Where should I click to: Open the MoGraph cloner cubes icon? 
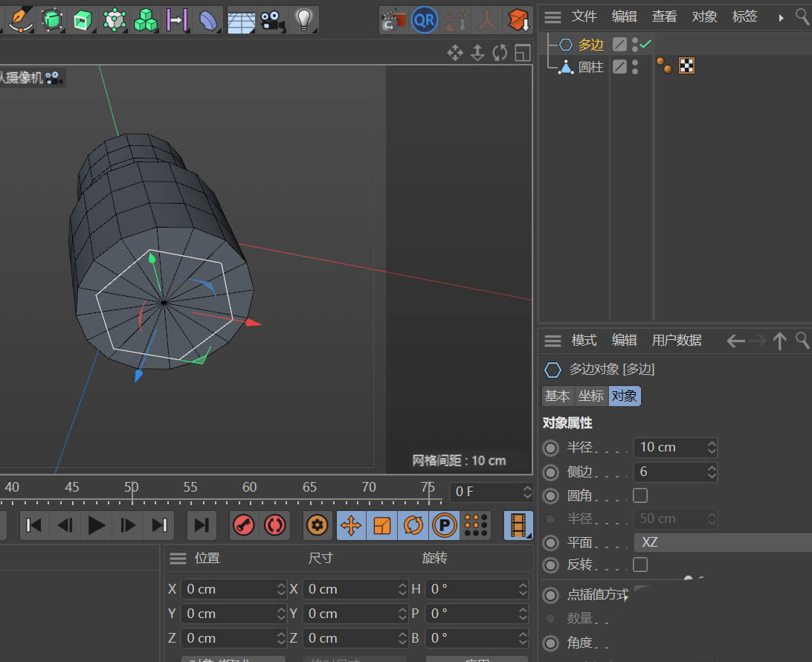[146, 20]
